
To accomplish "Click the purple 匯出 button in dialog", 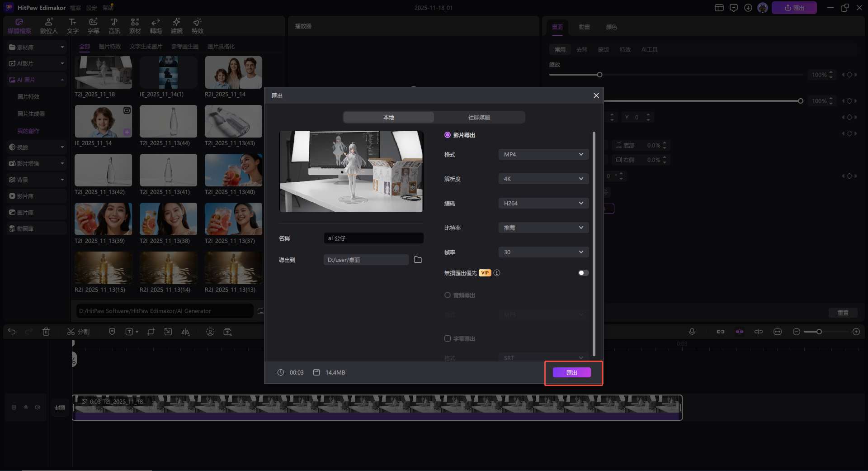I will point(571,372).
